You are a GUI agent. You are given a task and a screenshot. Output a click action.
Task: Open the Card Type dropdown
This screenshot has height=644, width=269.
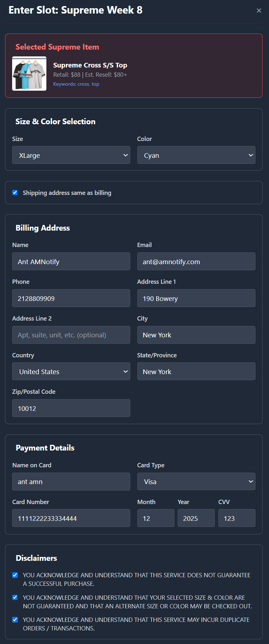click(196, 482)
